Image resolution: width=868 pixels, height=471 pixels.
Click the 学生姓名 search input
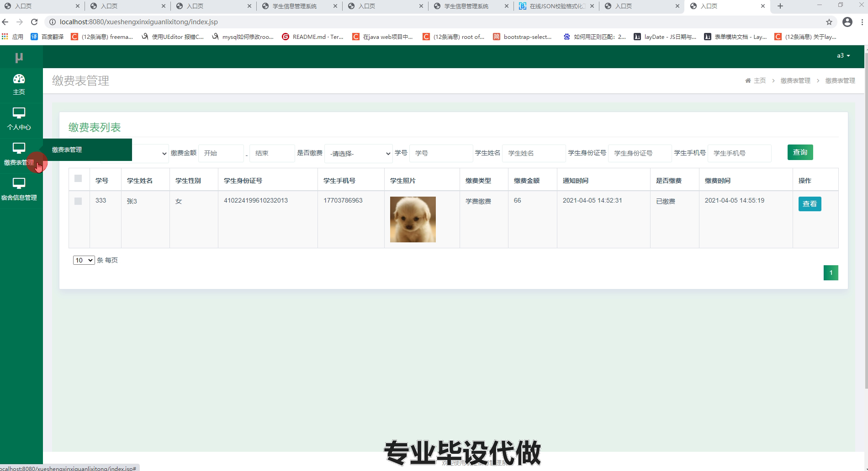[x=534, y=153]
